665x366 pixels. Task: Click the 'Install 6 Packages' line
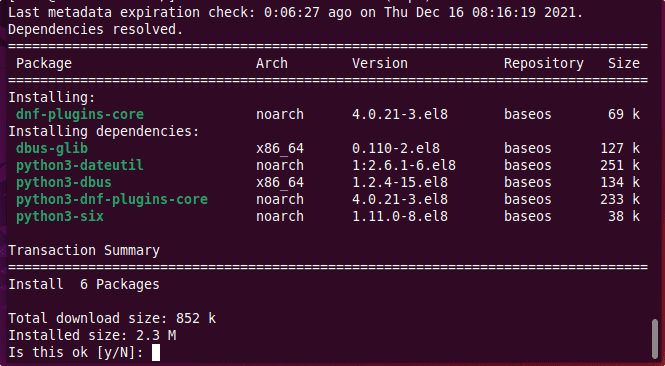click(84, 284)
